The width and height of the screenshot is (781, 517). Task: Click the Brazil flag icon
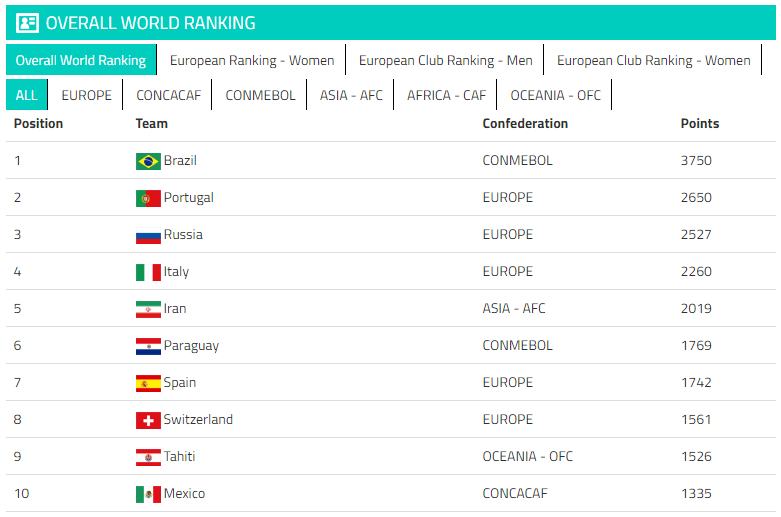[x=148, y=161]
